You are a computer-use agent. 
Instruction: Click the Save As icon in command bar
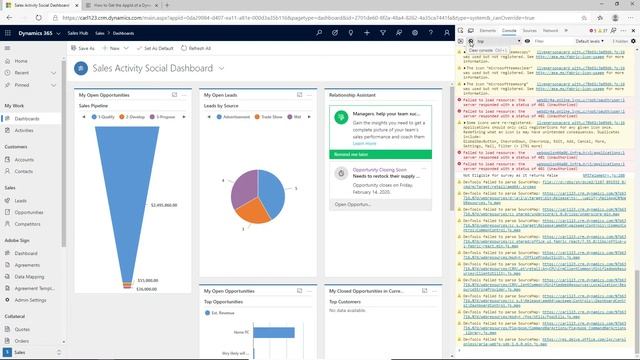74,48
